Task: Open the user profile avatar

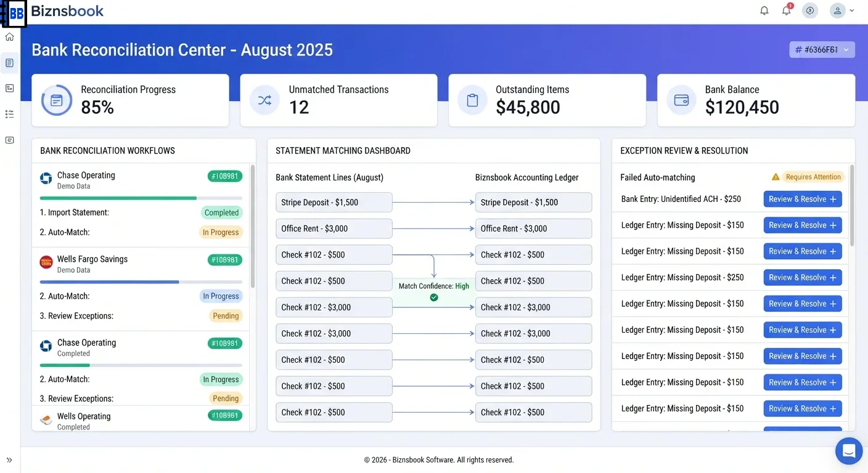Action: [x=837, y=10]
